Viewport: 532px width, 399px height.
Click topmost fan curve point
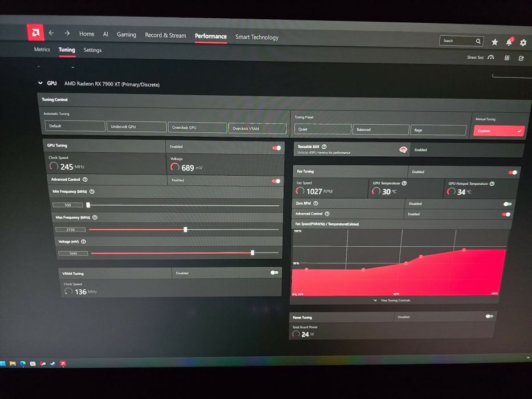tap(464, 250)
